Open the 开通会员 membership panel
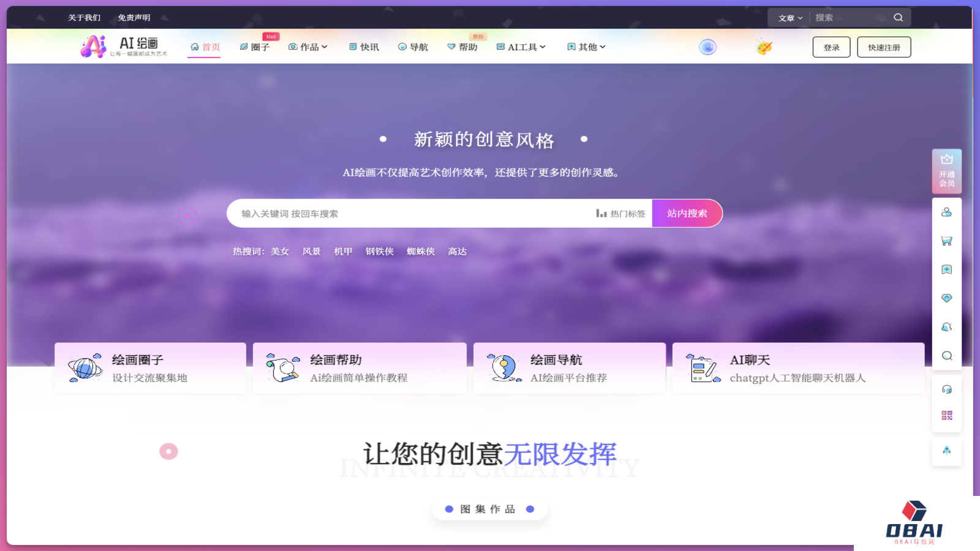This screenshot has height=551, width=980. tap(946, 171)
